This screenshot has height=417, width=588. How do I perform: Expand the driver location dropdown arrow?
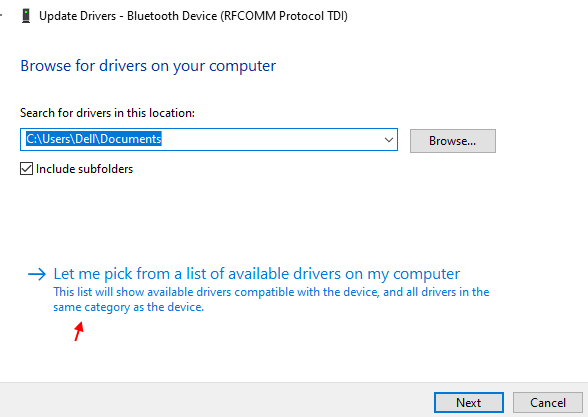point(388,140)
